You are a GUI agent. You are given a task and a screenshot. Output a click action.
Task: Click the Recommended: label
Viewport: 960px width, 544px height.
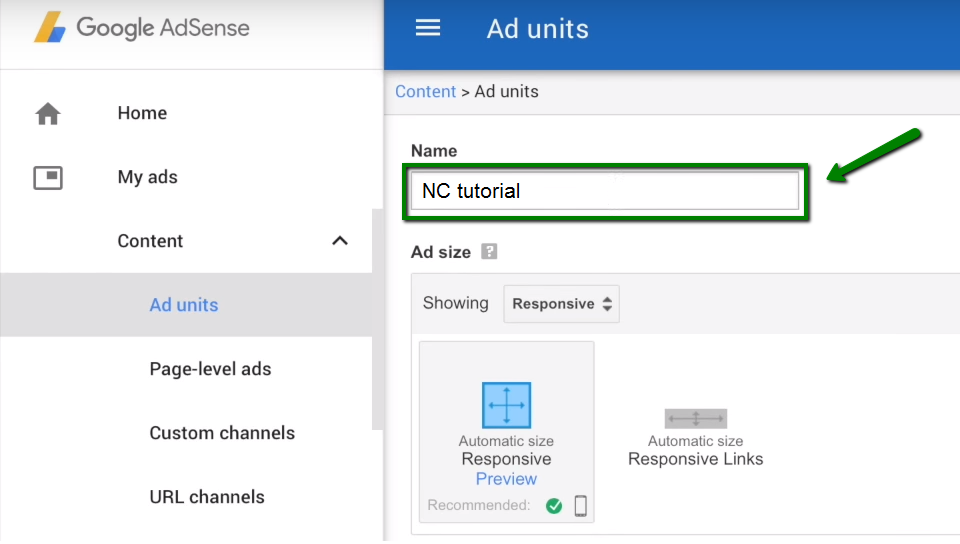tap(479, 505)
